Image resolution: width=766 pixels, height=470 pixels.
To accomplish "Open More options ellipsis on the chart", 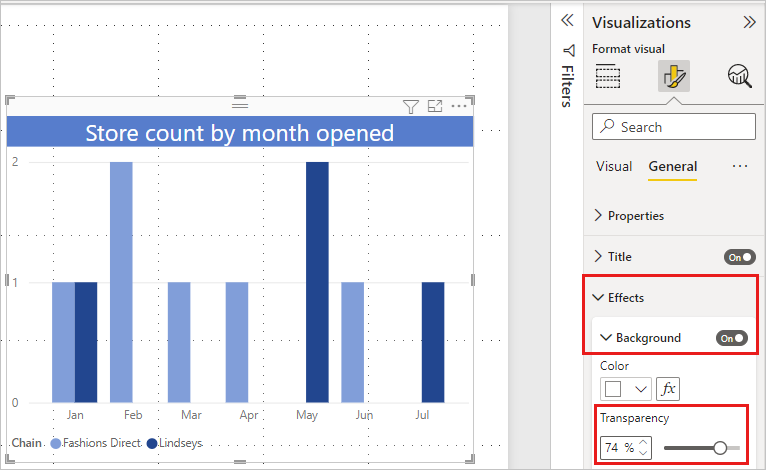I will click(x=459, y=106).
